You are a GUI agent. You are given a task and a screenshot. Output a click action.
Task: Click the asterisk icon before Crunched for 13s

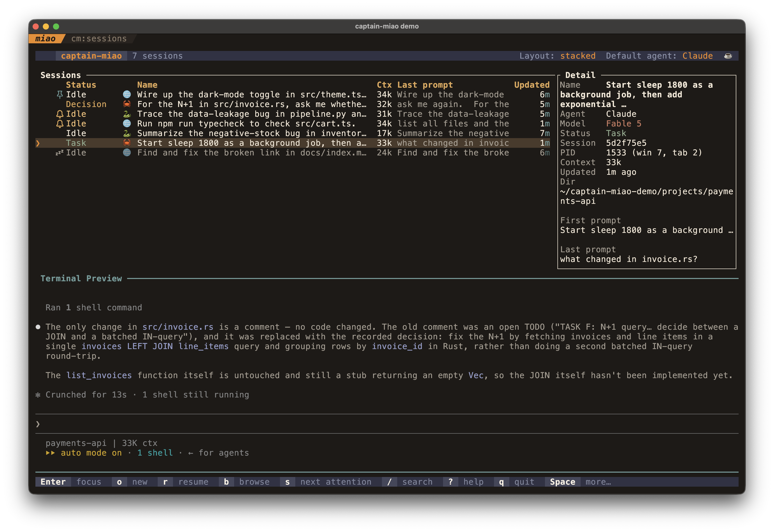(38, 395)
